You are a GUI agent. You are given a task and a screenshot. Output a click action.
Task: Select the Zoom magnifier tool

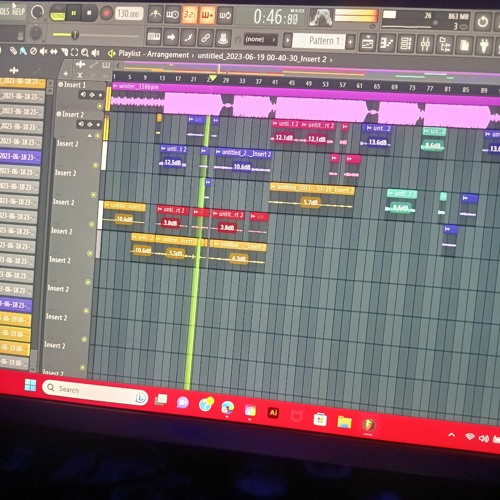[x=85, y=53]
